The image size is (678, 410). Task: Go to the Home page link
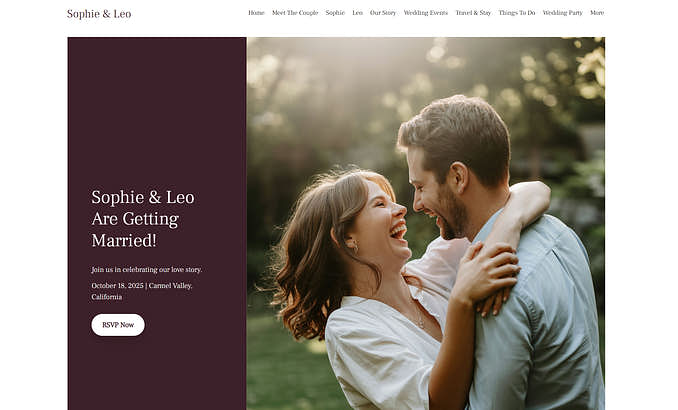click(x=256, y=13)
